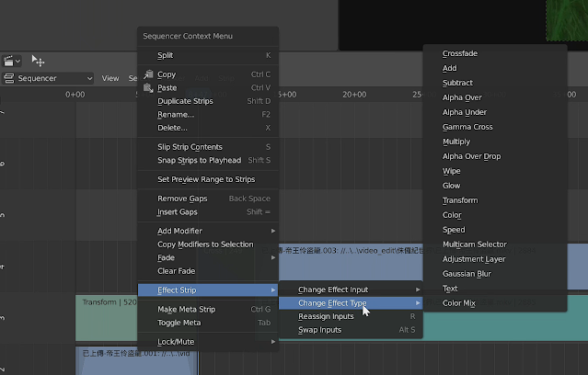
Task: Choose Color Mix effect type
Action: click(458, 303)
